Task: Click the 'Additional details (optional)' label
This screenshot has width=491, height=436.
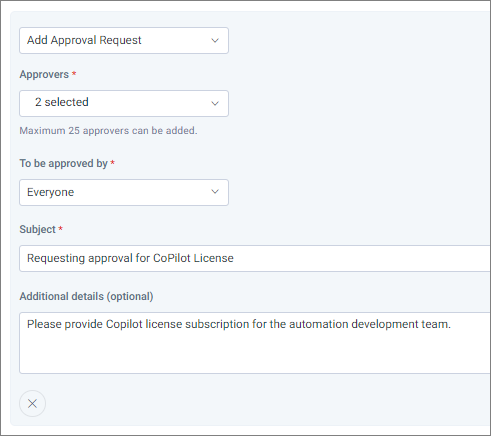Action: point(86,296)
